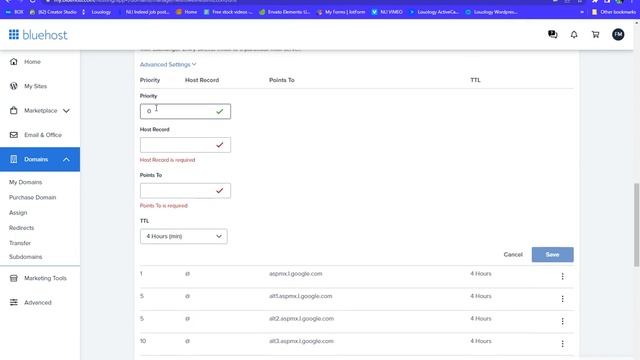Save the new MX record
This screenshot has width=640, height=360.
pos(552,254)
